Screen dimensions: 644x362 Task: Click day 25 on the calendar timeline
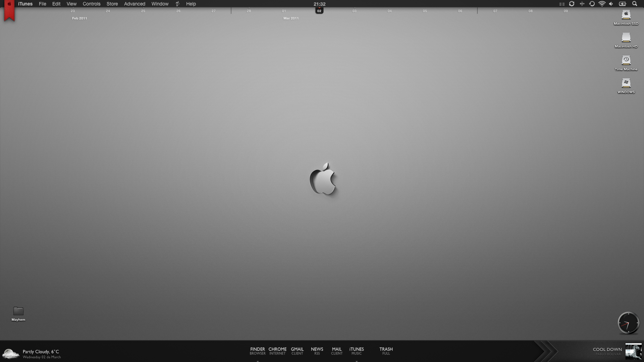coord(143,11)
